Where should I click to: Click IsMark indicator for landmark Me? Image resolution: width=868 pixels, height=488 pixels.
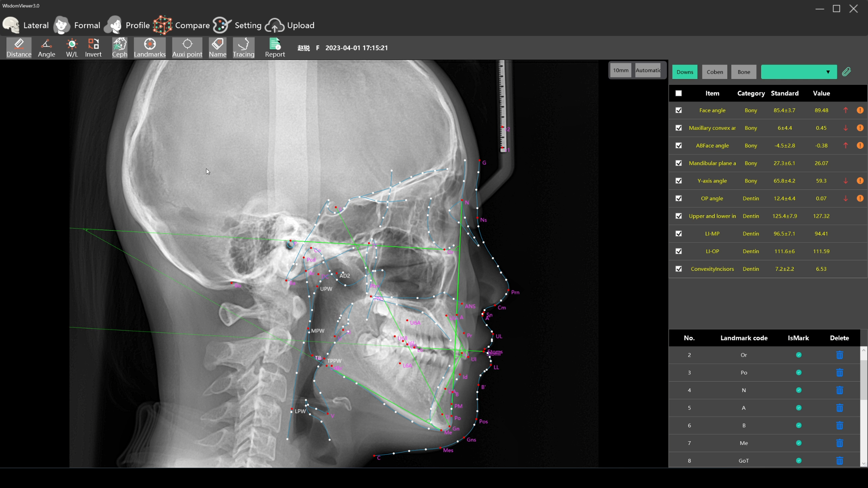coord(799,443)
